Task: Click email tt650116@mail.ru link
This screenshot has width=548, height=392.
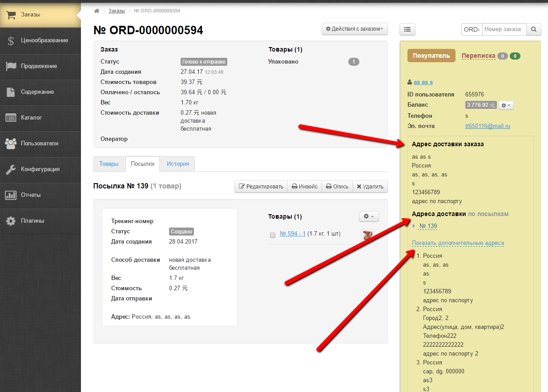Action: (x=488, y=126)
